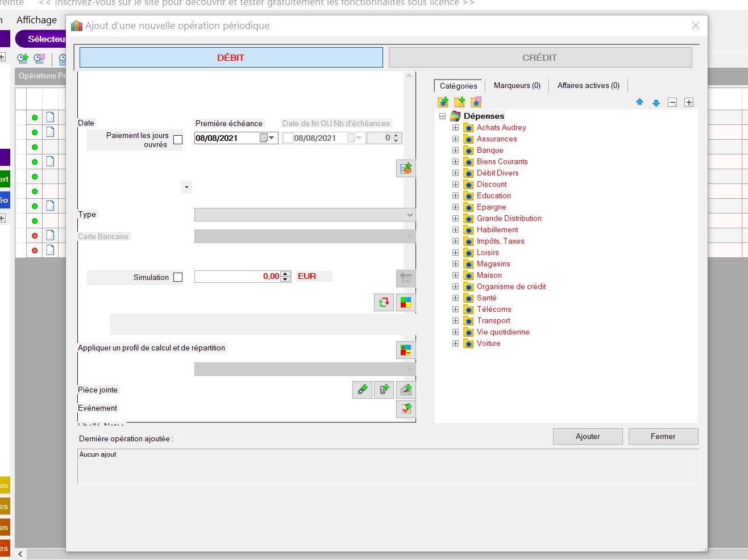The image size is (748, 560).
Task: Click the add event checkmark icon
Action: coord(406,408)
